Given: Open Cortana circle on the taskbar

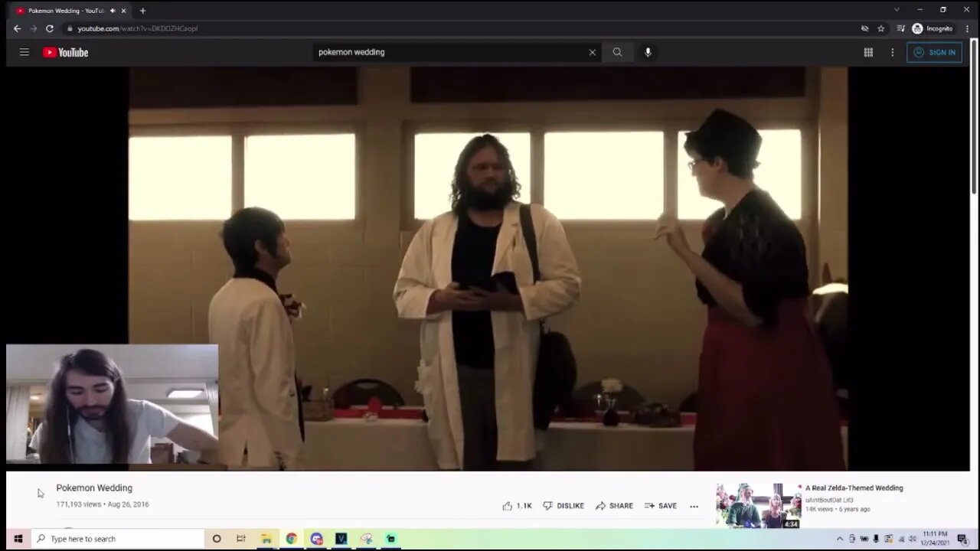Looking at the screenshot, I should (x=217, y=539).
